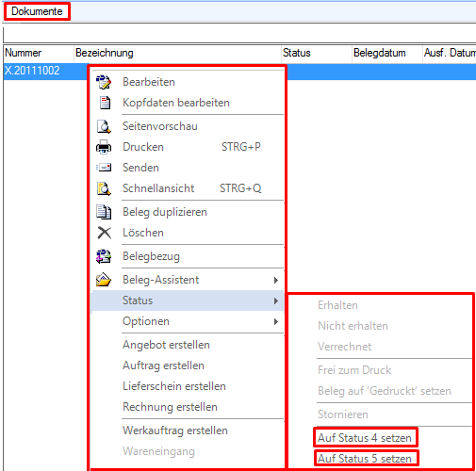Screen dimensions: 476x471
Task: Click the Kopfdaten bearbeiten document icon
Action: tap(105, 103)
